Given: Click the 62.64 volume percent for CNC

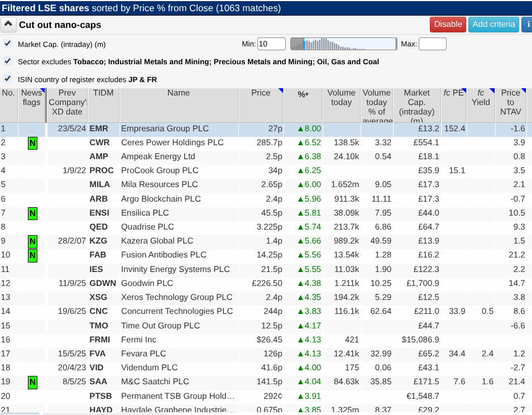Looking at the screenshot, I should (381, 311).
